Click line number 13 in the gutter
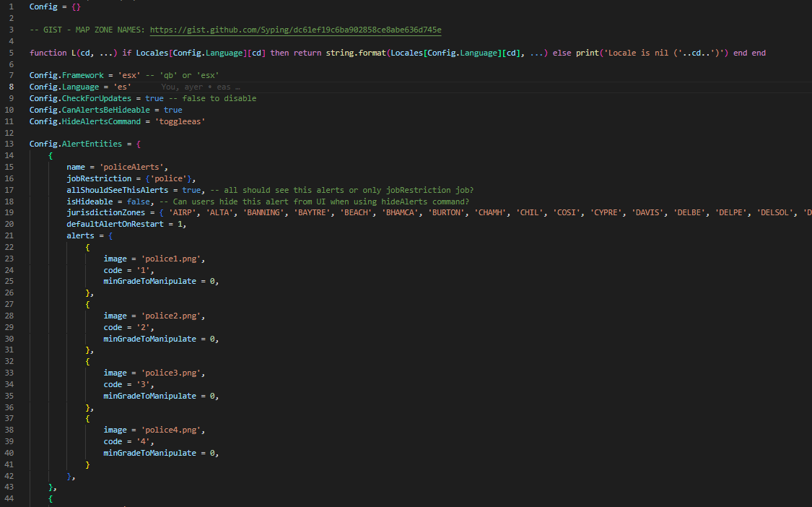 coord(9,144)
